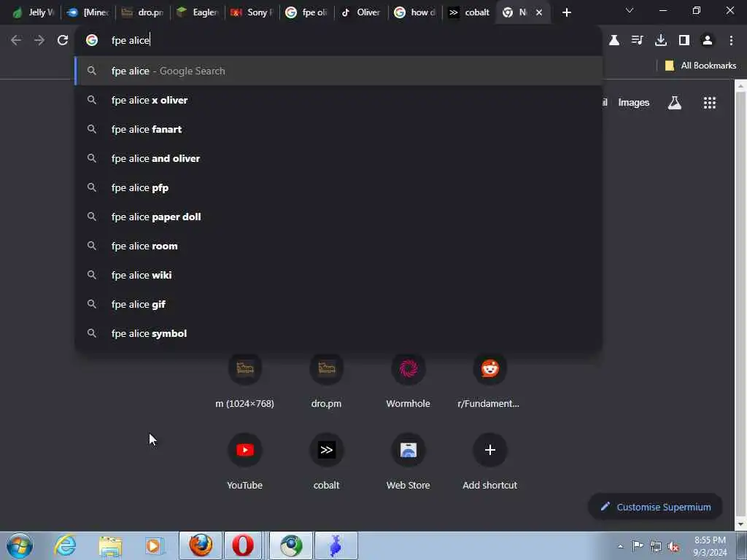Open Windows Explorer folder in taskbar
Screen dimensions: 747x560
(x=110, y=545)
